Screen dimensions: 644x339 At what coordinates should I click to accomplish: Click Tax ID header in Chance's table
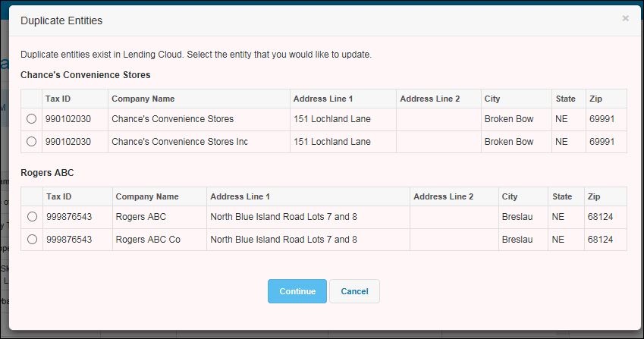point(58,99)
